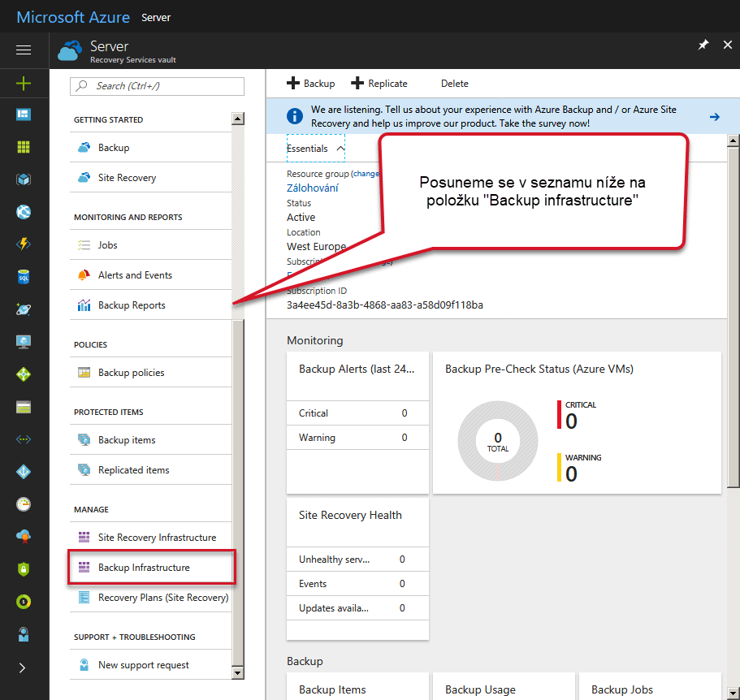Click the Pre-Check Status donut chart

click(x=498, y=441)
